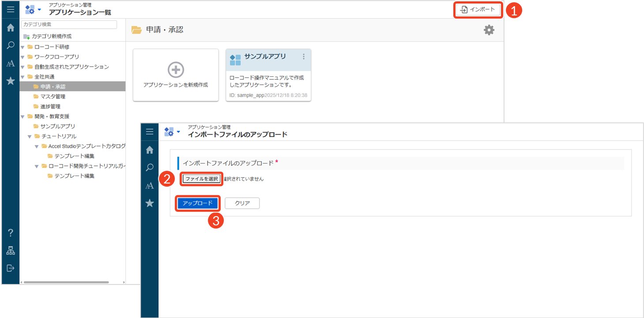Click the logout icon at sidebar bottom
The image size is (644, 318).
coord(11,268)
